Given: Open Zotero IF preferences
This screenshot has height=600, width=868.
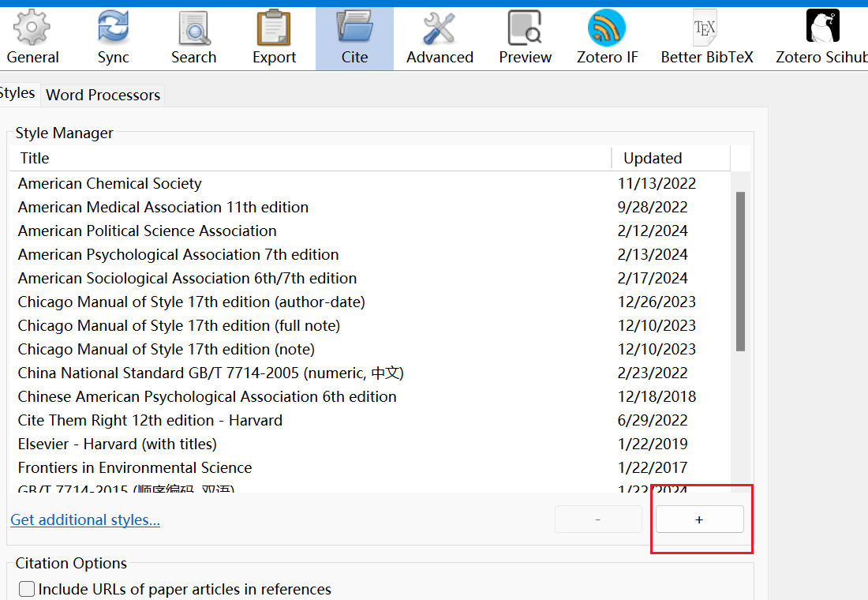Looking at the screenshot, I should (606, 37).
